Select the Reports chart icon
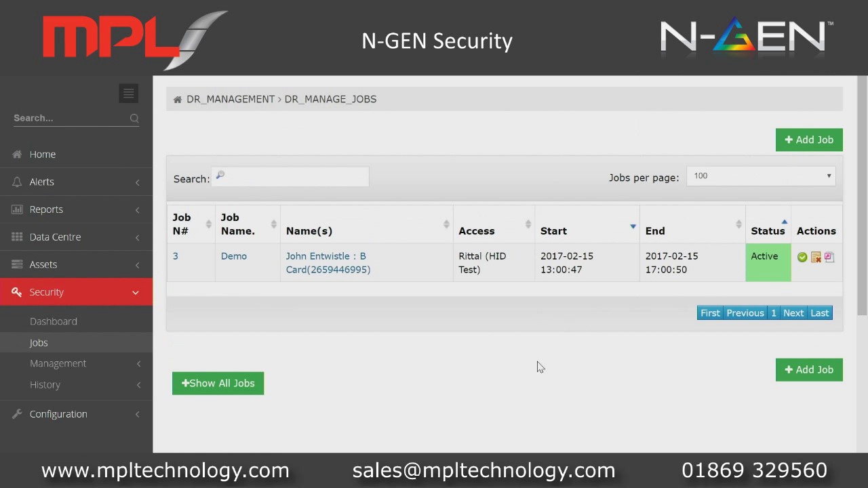 coord(16,209)
